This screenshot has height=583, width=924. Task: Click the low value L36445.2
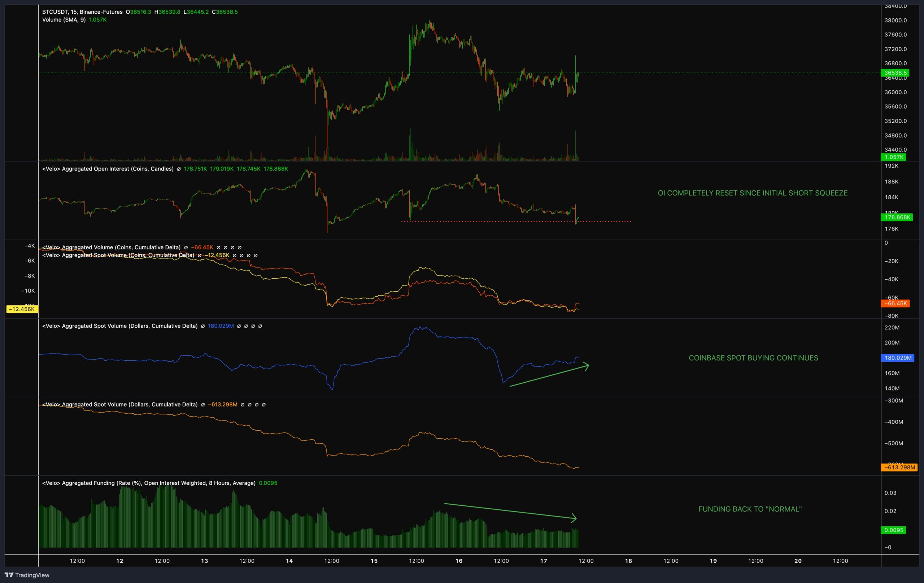coord(196,12)
